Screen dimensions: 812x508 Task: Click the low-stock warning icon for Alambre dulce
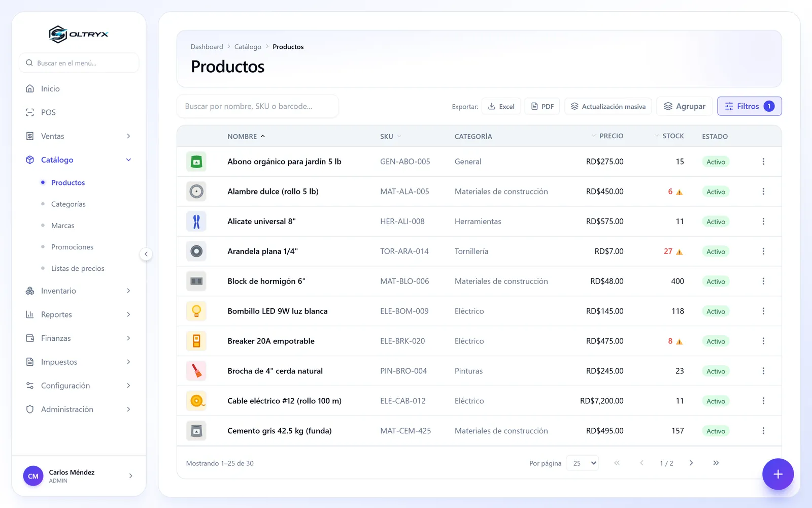[x=679, y=192]
